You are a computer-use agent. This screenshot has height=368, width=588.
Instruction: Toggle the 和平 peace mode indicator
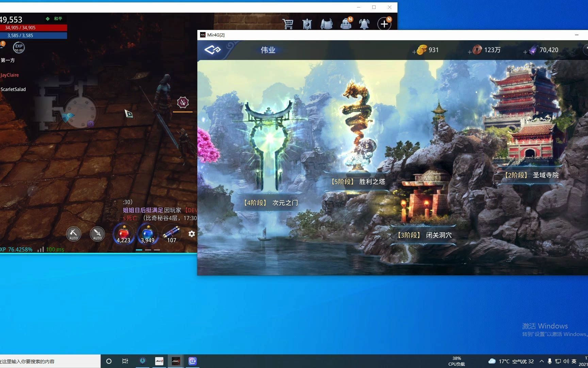point(55,19)
